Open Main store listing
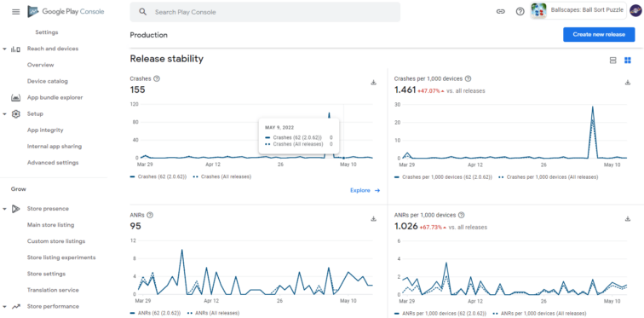644x318 pixels. coord(50,225)
